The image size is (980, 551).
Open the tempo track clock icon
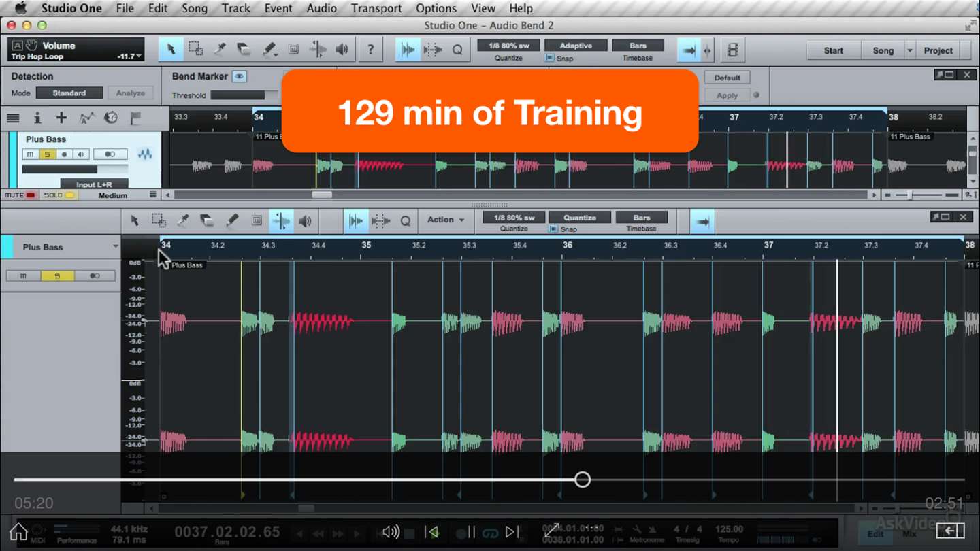(111, 118)
